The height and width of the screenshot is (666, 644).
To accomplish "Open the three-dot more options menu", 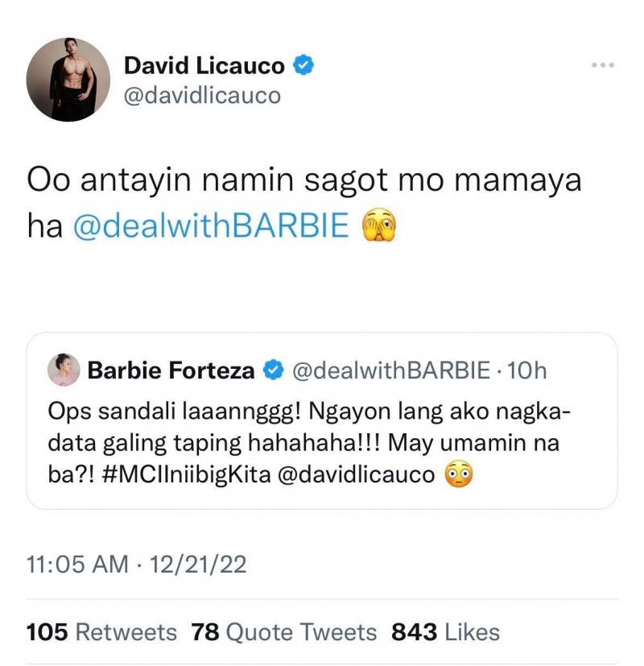I will pyautogui.click(x=603, y=65).
